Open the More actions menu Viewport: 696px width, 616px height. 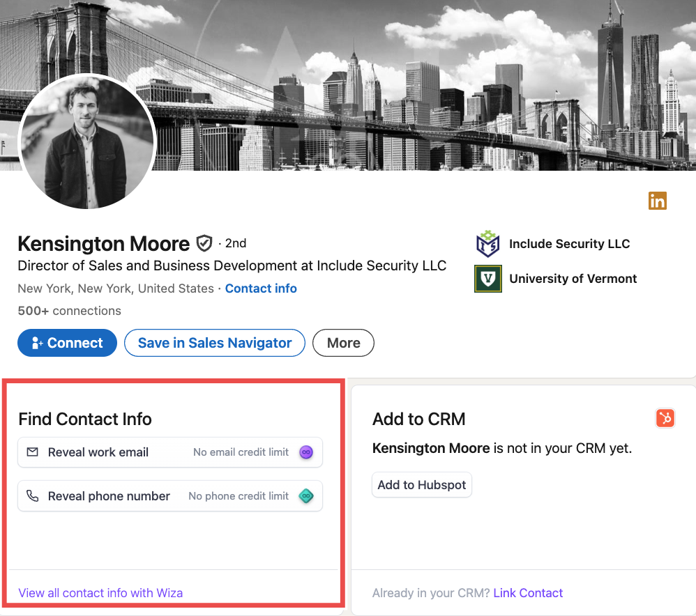[x=344, y=343]
